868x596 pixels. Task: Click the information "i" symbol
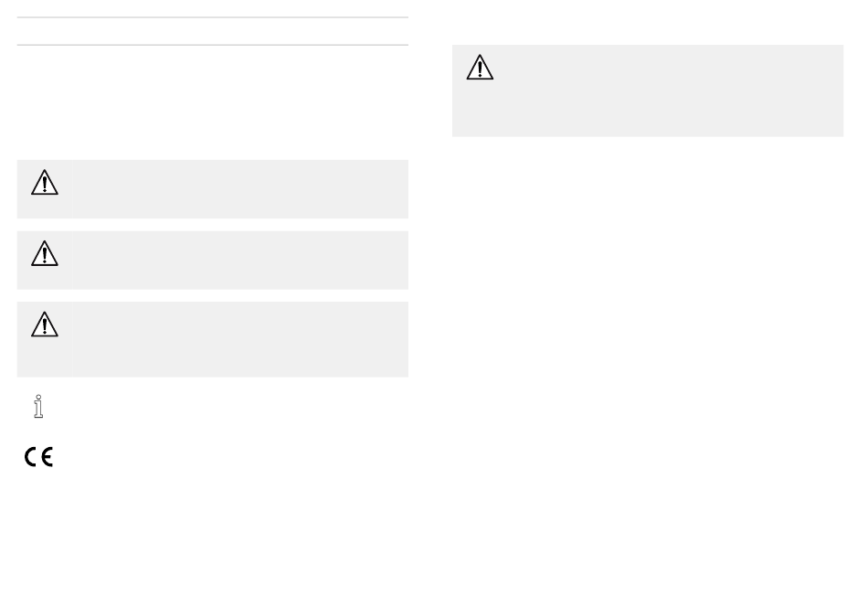pos(38,407)
